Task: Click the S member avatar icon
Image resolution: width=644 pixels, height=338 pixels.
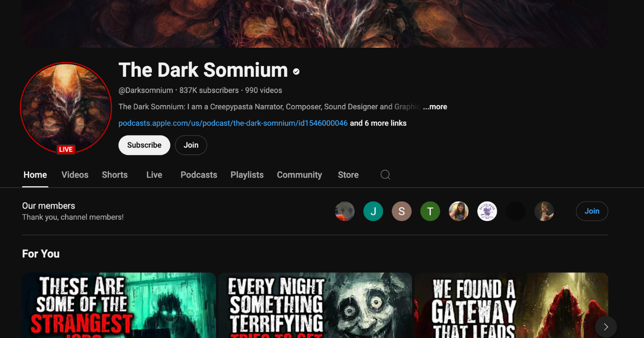Action: (401, 211)
